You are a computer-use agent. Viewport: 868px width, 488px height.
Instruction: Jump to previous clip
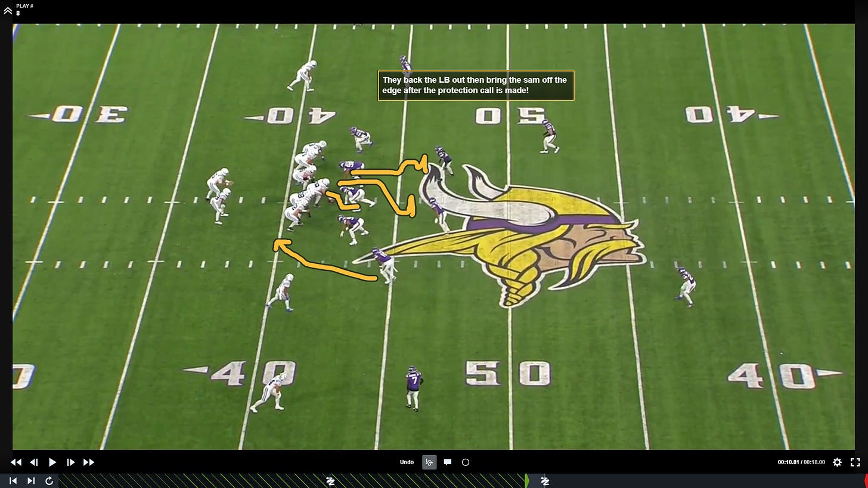tap(13, 481)
